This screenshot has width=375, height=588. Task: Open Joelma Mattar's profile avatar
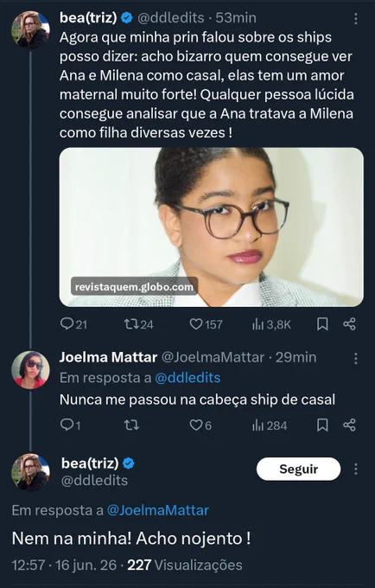click(30, 370)
